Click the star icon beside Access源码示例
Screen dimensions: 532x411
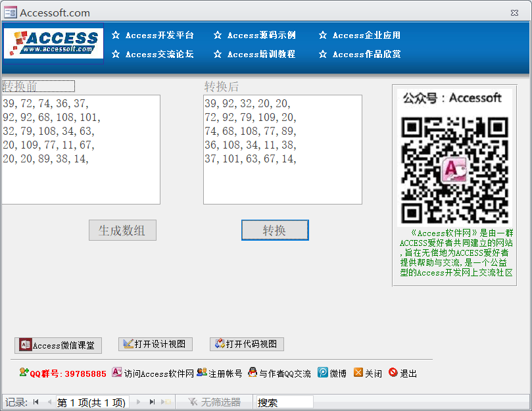218,35
